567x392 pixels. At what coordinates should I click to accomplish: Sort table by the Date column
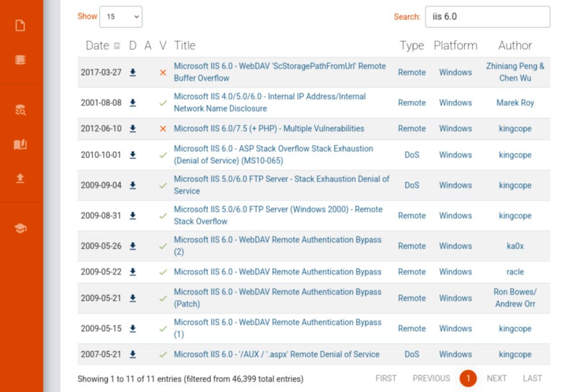coord(102,45)
